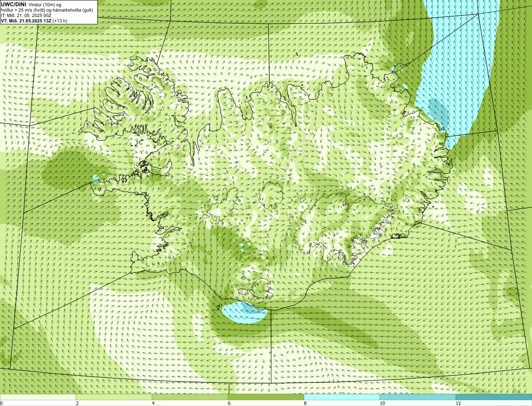
Task: Click the 'hviður > 25 m/s (hvítt)' description line
Action: click(x=47, y=10)
